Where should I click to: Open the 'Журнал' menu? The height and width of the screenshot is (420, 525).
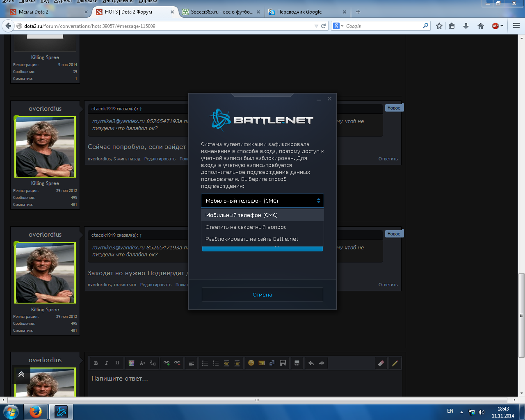pos(63,1)
